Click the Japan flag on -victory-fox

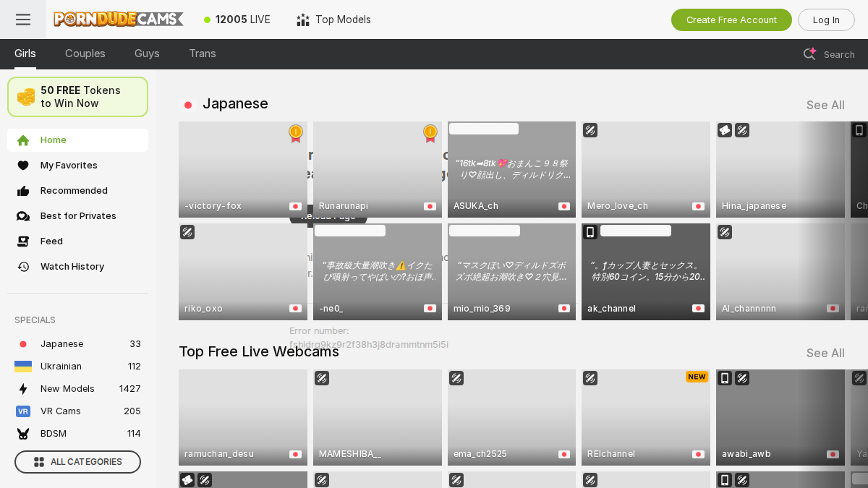coord(295,206)
